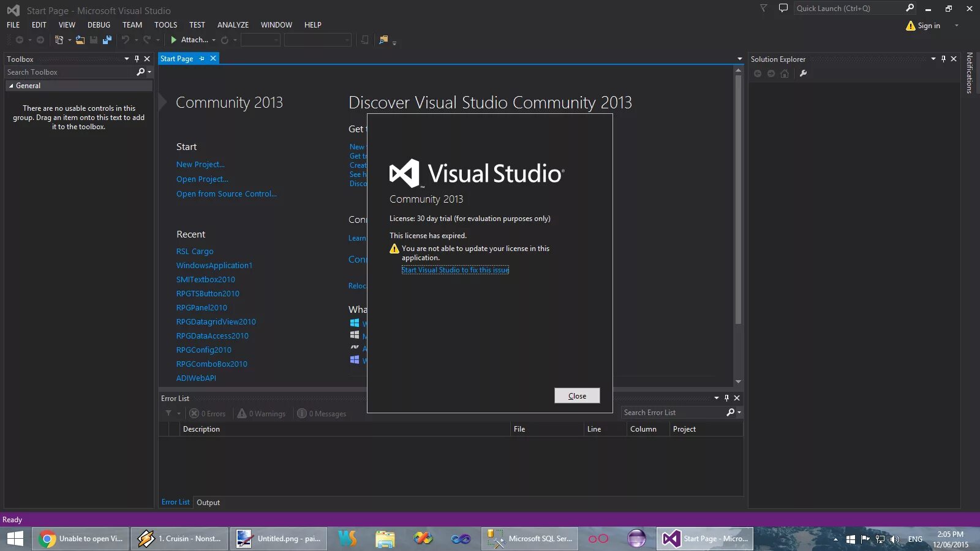
Task: Click the New Project... link
Action: point(200,165)
